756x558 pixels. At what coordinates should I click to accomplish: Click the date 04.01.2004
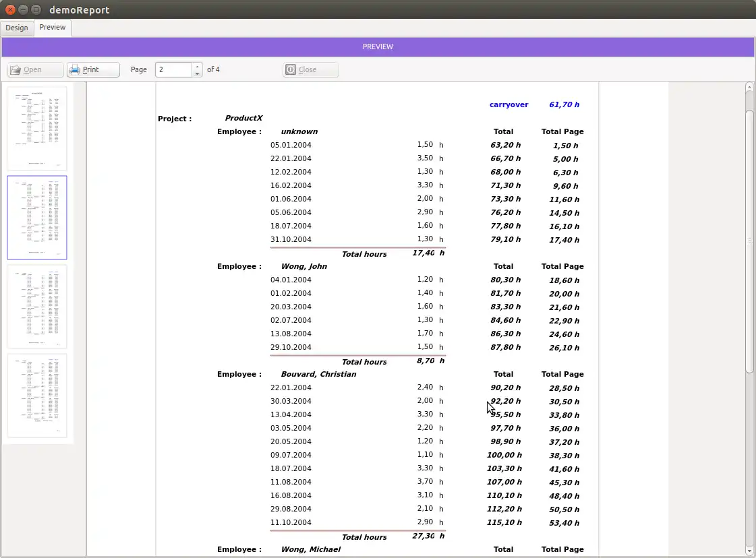(291, 280)
